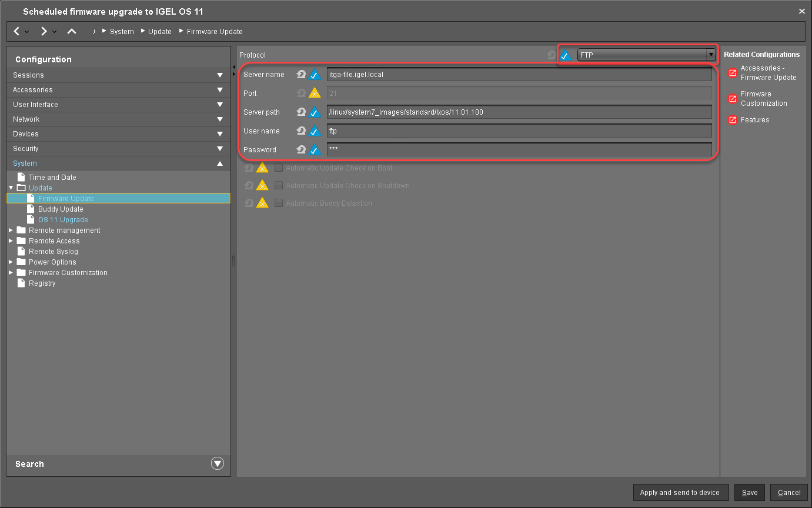Check the Automatic Buddy Detection box
Viewport: 812px width, 508px height.
click(x=279, y=203)
